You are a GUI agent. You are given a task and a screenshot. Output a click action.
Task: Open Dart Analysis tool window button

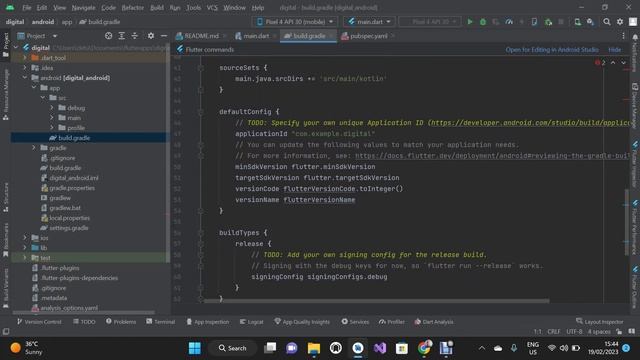click(434, 322)
